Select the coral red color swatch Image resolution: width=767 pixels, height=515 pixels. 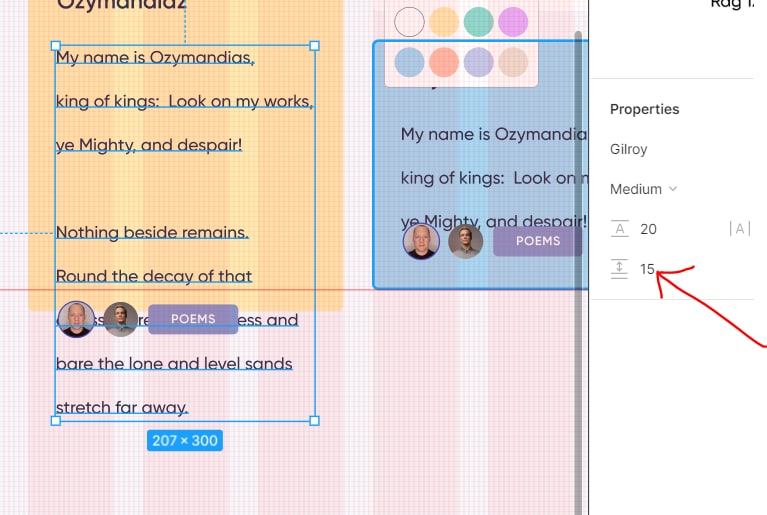tap(443, 62)
